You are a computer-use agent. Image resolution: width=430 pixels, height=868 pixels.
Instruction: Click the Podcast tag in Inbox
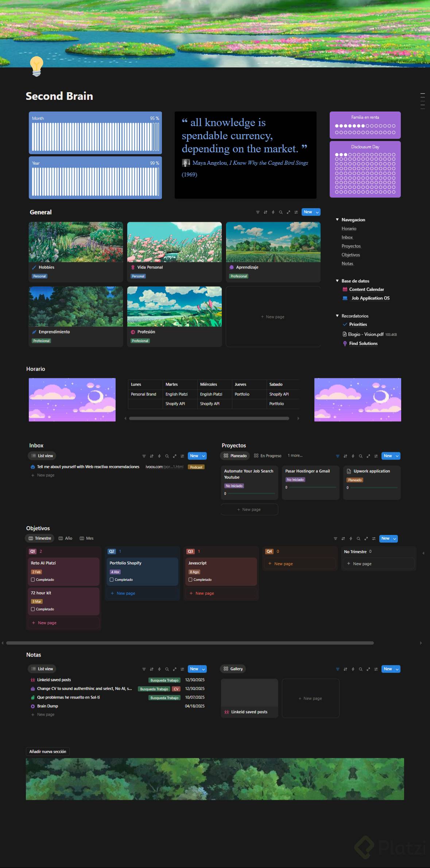[x=196, y=467]
